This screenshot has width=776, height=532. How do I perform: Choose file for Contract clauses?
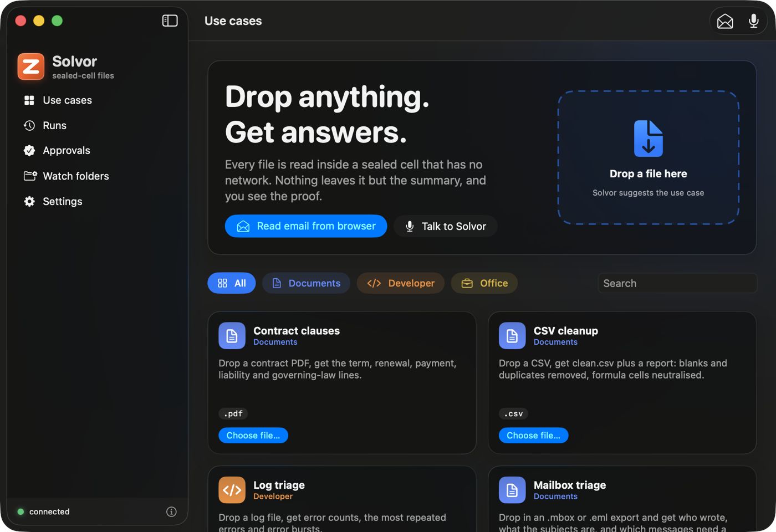[x=253, y=436]
